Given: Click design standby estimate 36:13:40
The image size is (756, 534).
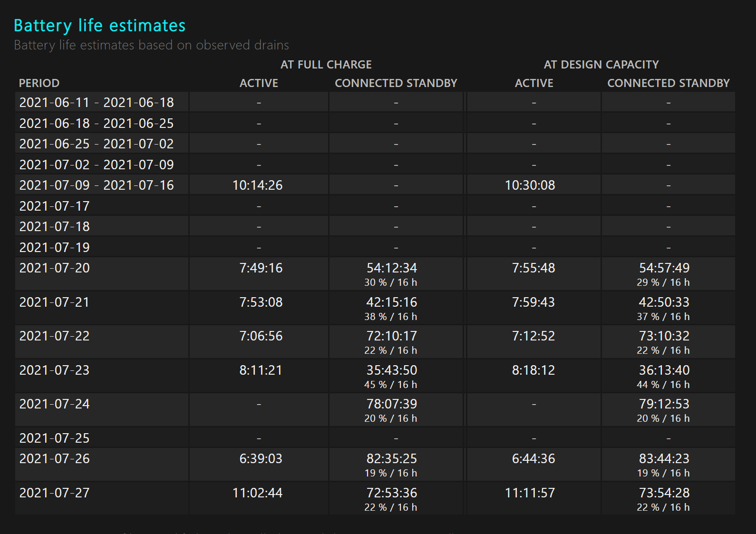Looking at the screenshot, I should click(x=664, y=370).
